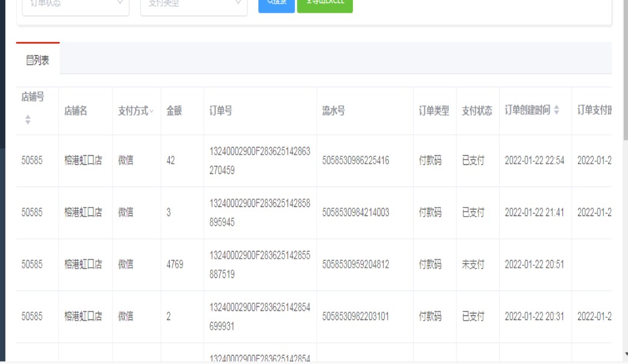Click the blue 搜索 button

(x=276, y=4)
